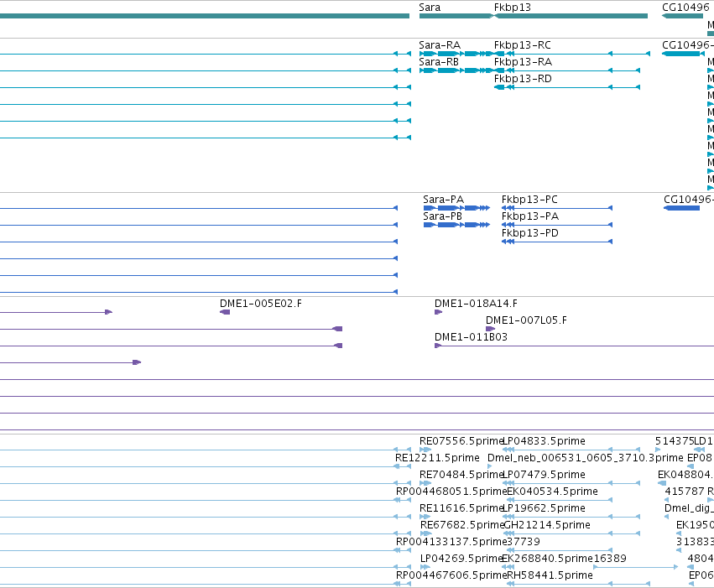The height and width of the screenshot is (588, 714).
Task: Open the Fkbp13-PC protein label
Action: (x=529, y=200)
